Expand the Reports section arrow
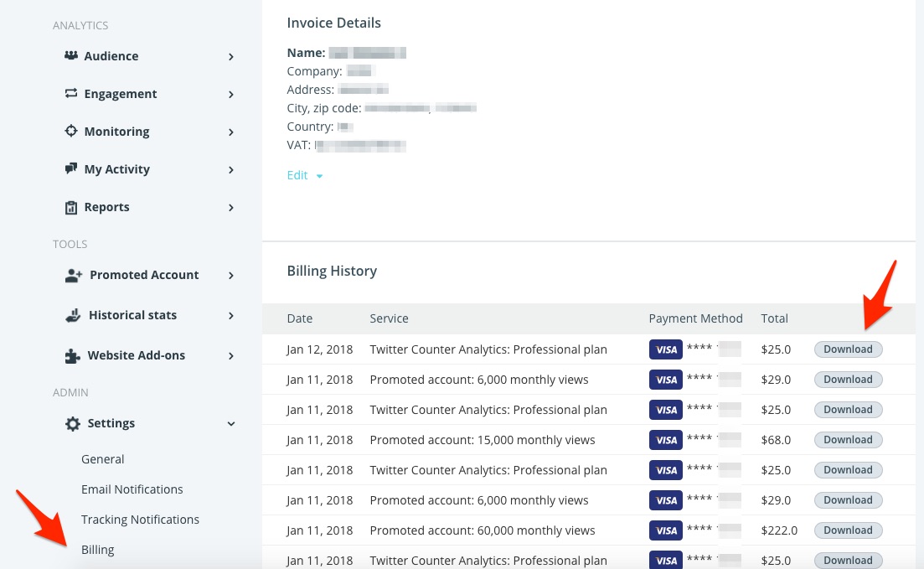 coord(231,208)
